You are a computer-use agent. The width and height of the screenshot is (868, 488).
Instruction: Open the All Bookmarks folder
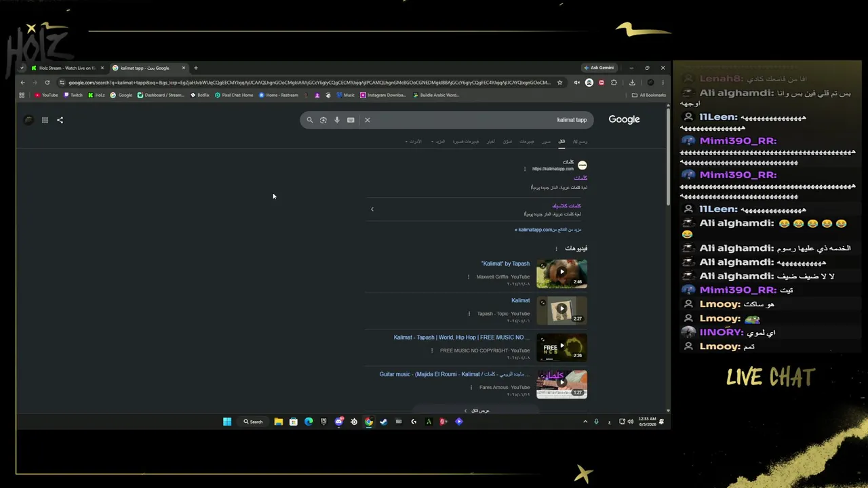coord(648,95)
